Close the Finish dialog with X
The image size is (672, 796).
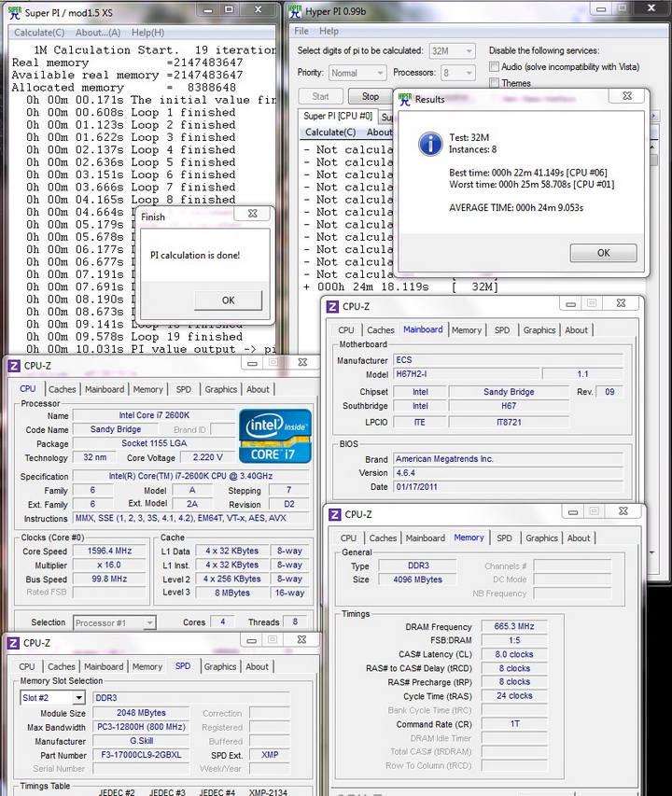click(x=252, y=213)
